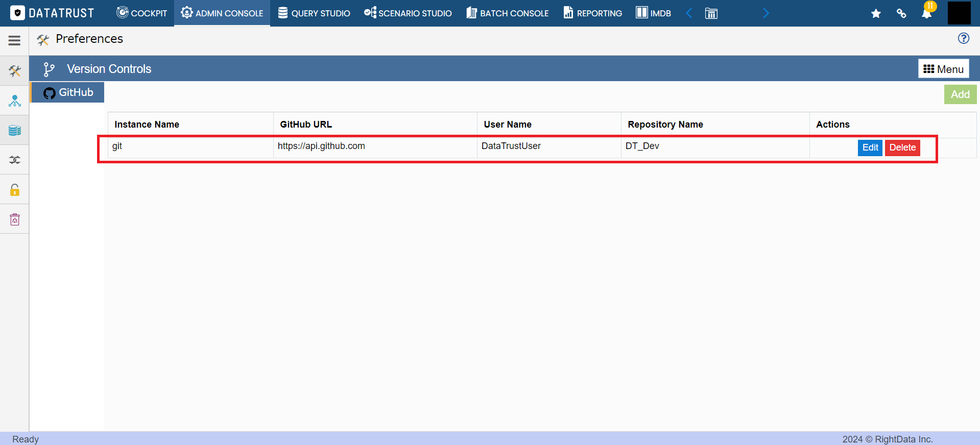Image resolution: width=980 pixels, height=445 pixels.
Task: Open favorites star icon
Action: click(876, 13)
